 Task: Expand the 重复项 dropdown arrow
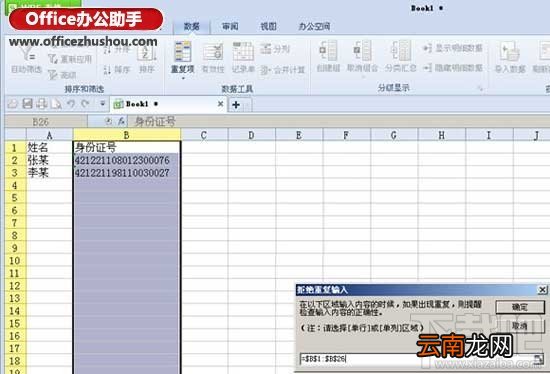(x=183, y=78)
